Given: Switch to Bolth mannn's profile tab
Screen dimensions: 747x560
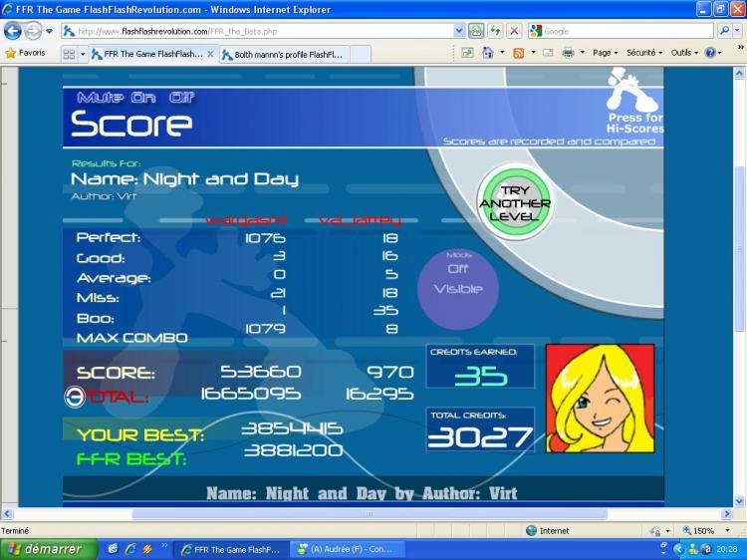Looking at the screenshot, I should click(x=287, y=55).
